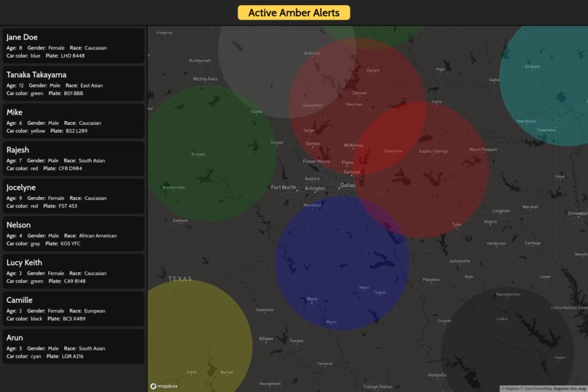Click the Temple map label
The image size is (588, 392).
click(x=296, y=341)
